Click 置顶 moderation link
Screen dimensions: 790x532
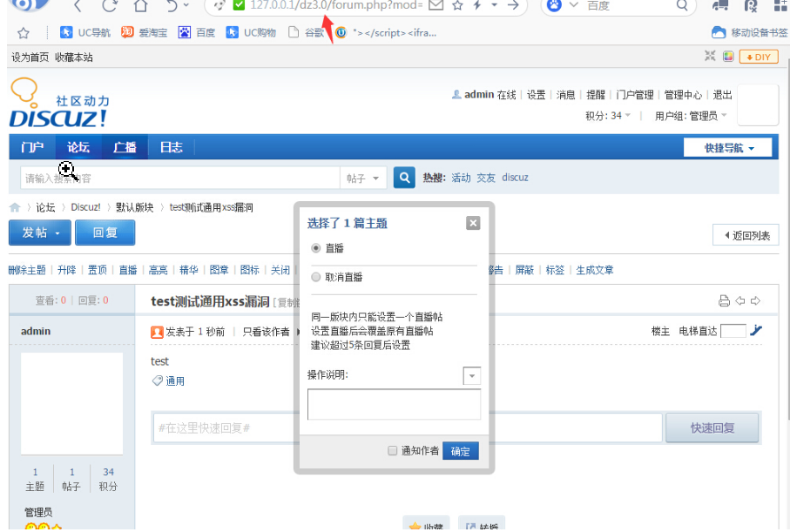pos(98,270)
